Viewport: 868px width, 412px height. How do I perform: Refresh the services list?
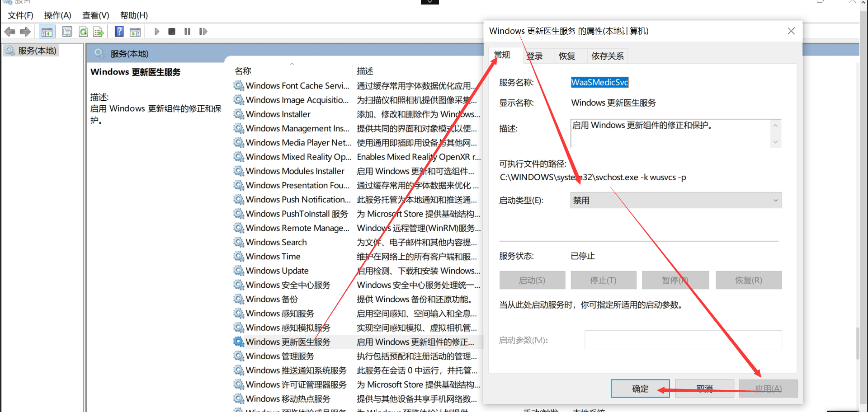[x=83, y=31]
